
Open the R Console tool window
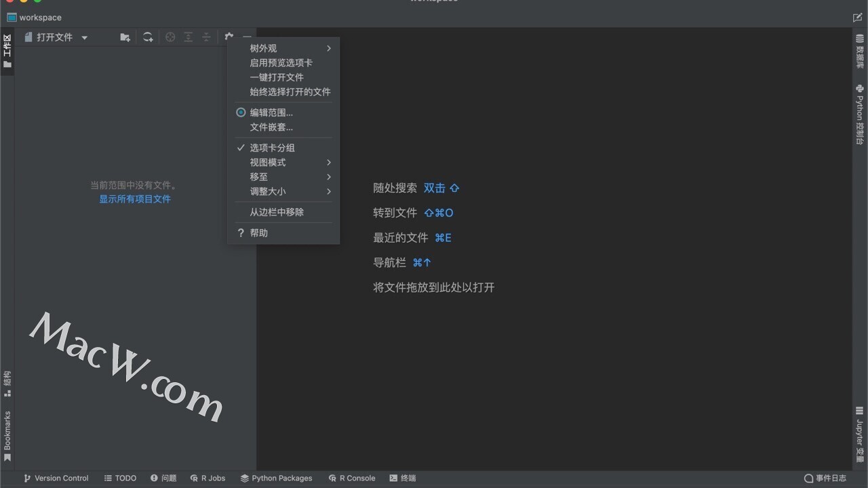(x=352, y=478)
